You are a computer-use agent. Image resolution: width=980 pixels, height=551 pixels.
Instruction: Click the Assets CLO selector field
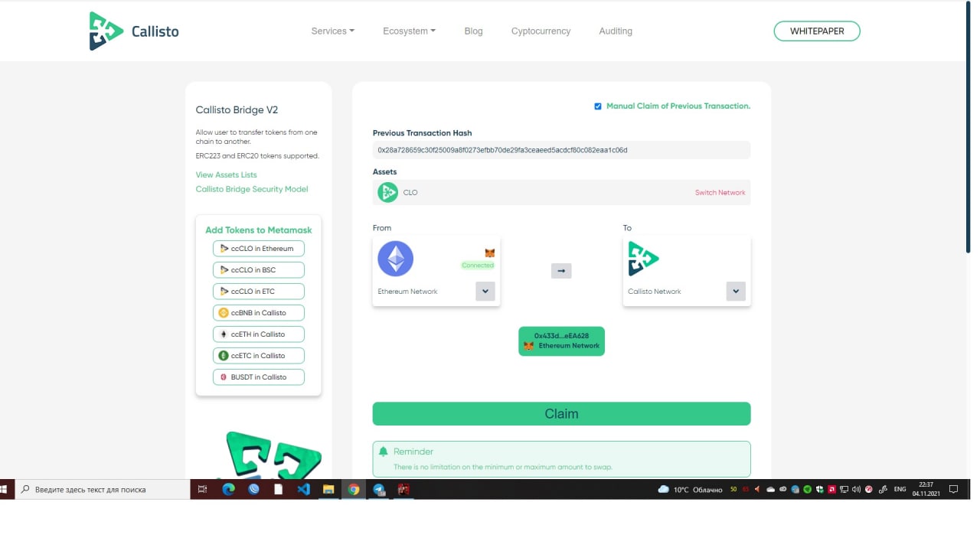(x=561, y=192)
